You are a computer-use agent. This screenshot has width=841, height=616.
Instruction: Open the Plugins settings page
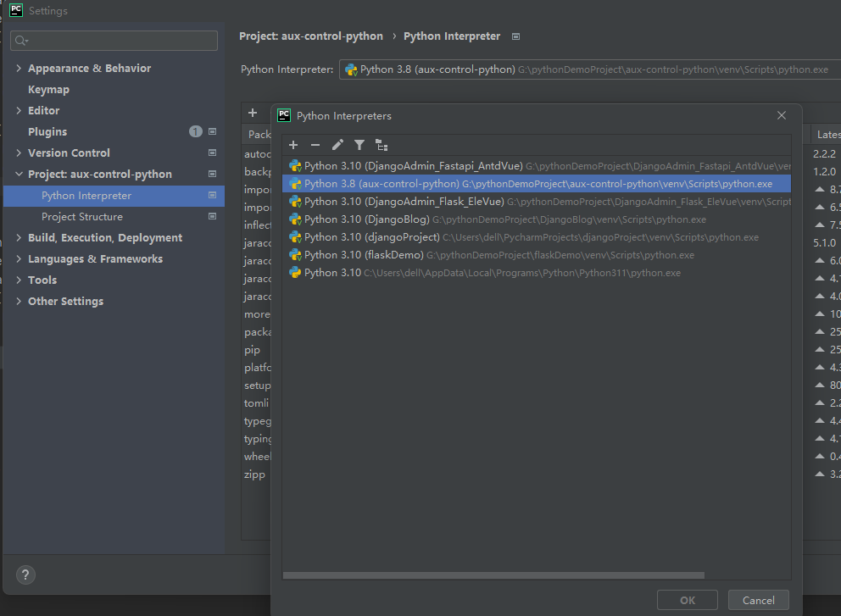click(47, 132)
